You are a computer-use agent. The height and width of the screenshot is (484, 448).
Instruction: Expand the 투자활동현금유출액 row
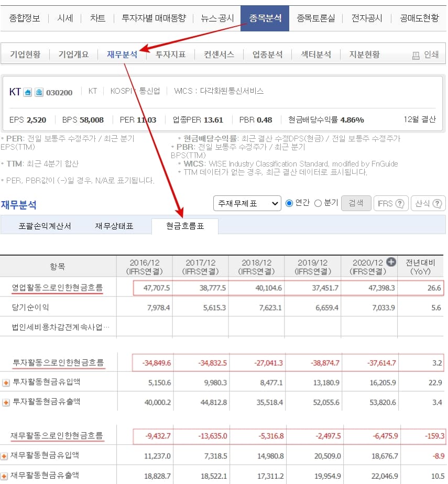pyautogui.click(x=6, y=402)
